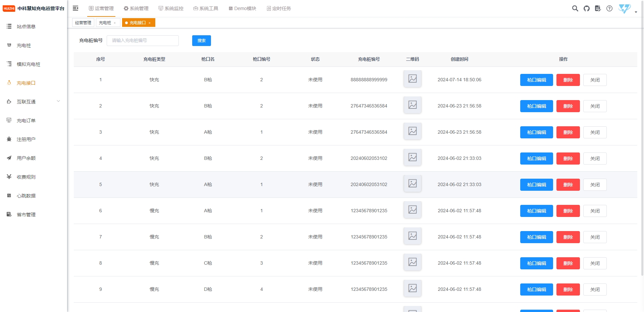Switch to the 运营管理 top menu
Image resolution: width=644 pixels, height=312 pixels.
click(x=101, y=8)
